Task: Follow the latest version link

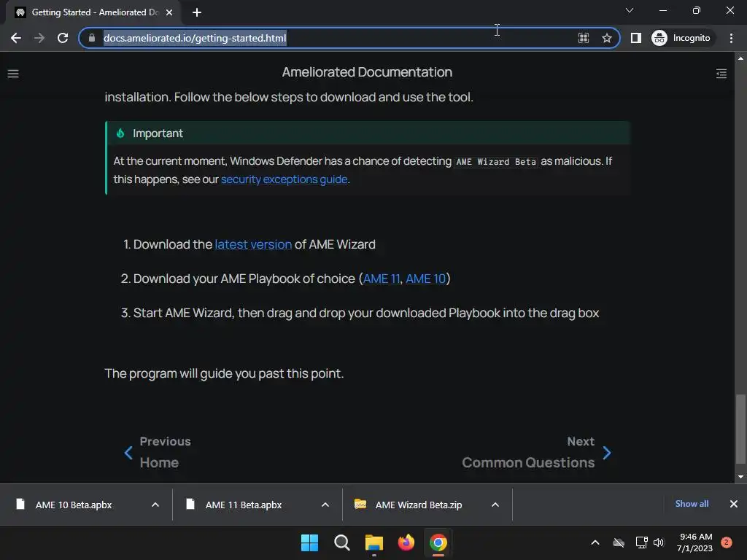Action: (253, 244)
